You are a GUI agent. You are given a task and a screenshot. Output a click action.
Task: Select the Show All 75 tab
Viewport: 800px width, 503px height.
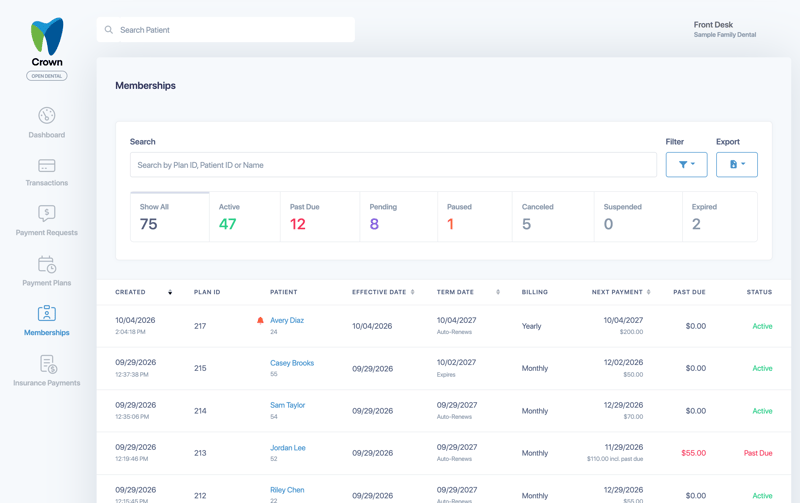(x=170, y=216)
